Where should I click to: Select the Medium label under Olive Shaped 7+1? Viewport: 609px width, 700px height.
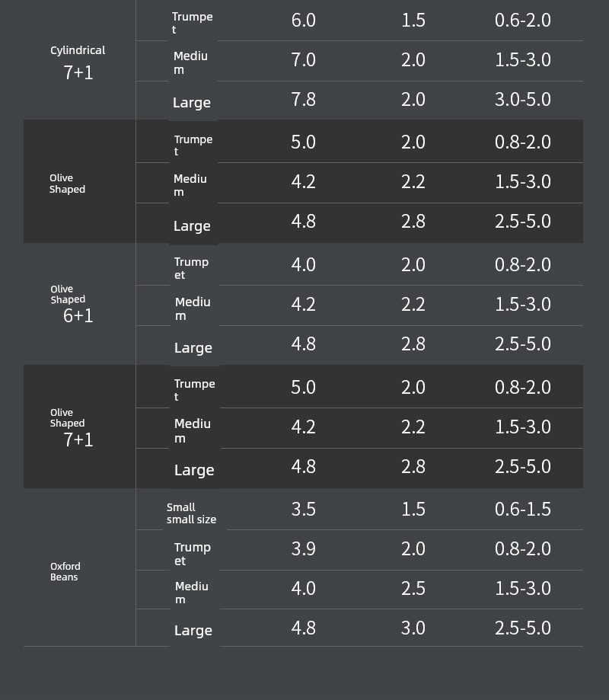tap(193, 431)
